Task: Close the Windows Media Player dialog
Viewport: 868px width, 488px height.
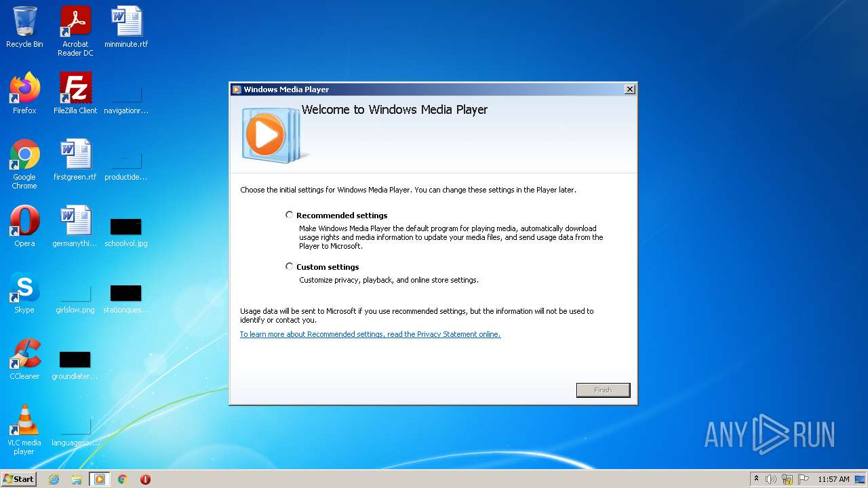Action: 629,89
